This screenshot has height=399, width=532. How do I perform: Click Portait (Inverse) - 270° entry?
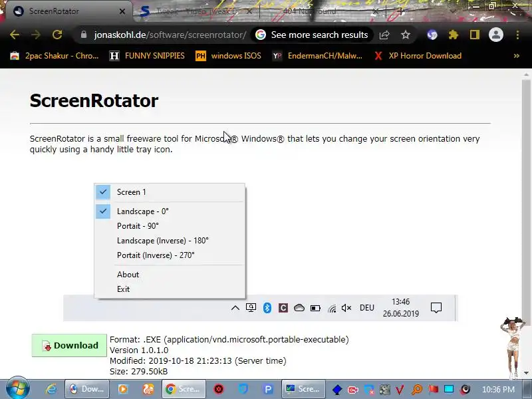tap(170, 255)
